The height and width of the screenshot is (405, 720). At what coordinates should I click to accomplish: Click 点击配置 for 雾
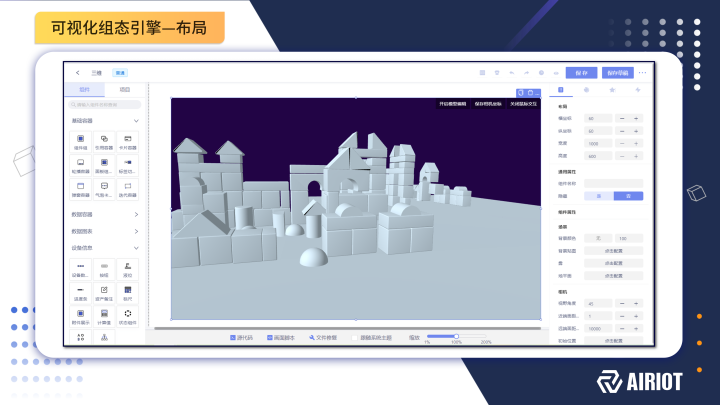(x=613, y=263)
